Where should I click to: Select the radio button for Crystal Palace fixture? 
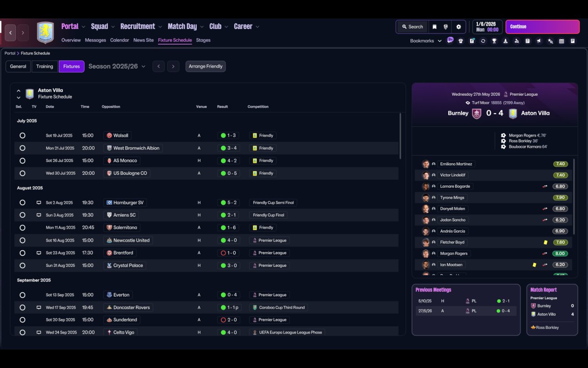[23, 265]
